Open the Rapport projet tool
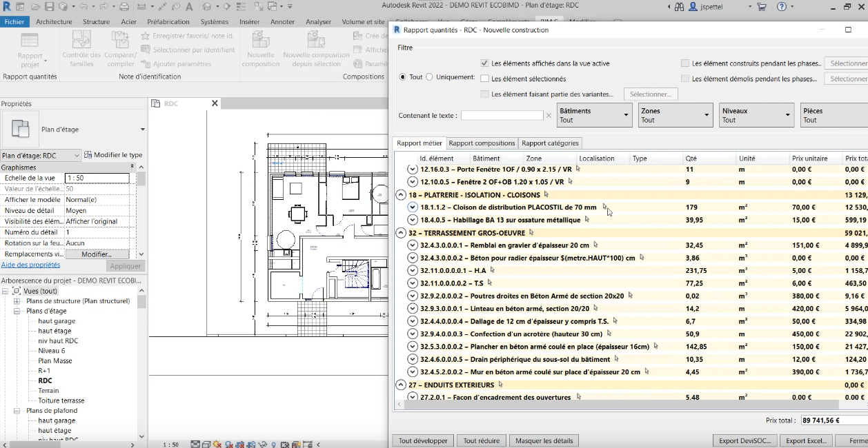The width and height of the screenshot is (868, 448). (x=30, y=49)
